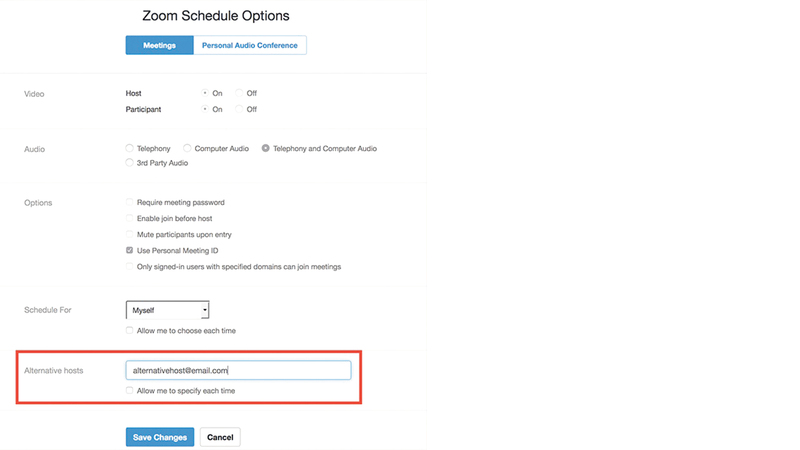800x450 pixels.
Task: Click the Alternative hosts email field
Action: 238,370
